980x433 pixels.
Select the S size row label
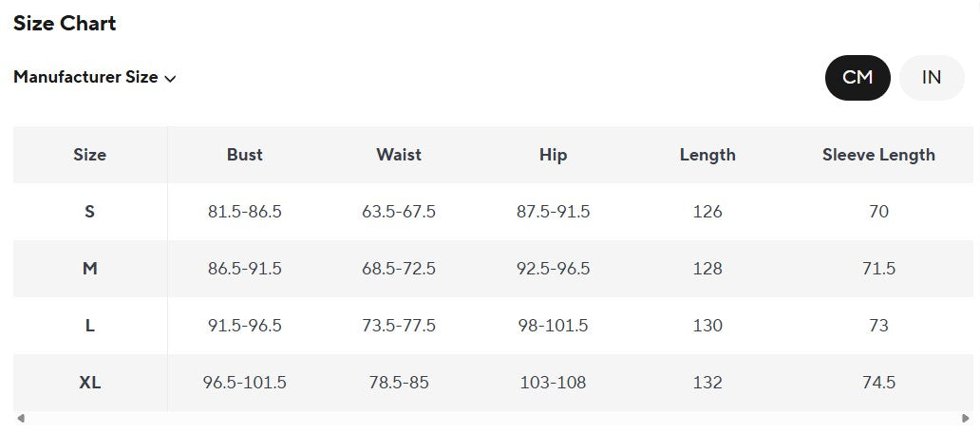90,212
